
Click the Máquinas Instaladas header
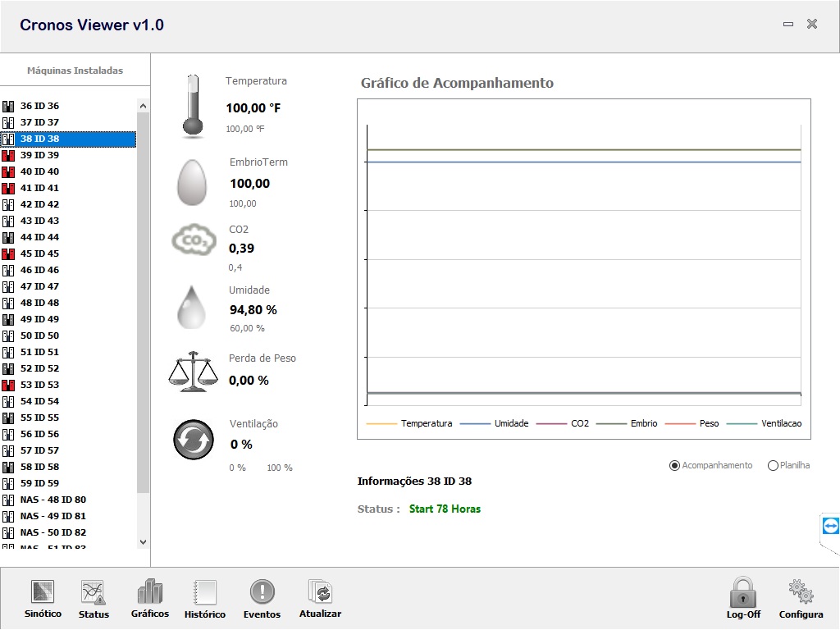[x=75, y=71]
